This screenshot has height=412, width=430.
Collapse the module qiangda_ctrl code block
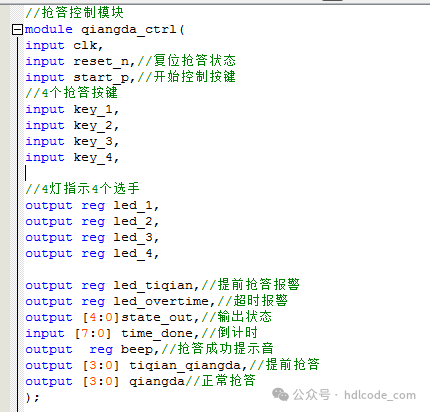pyautogui.click(x=17, y=30)
